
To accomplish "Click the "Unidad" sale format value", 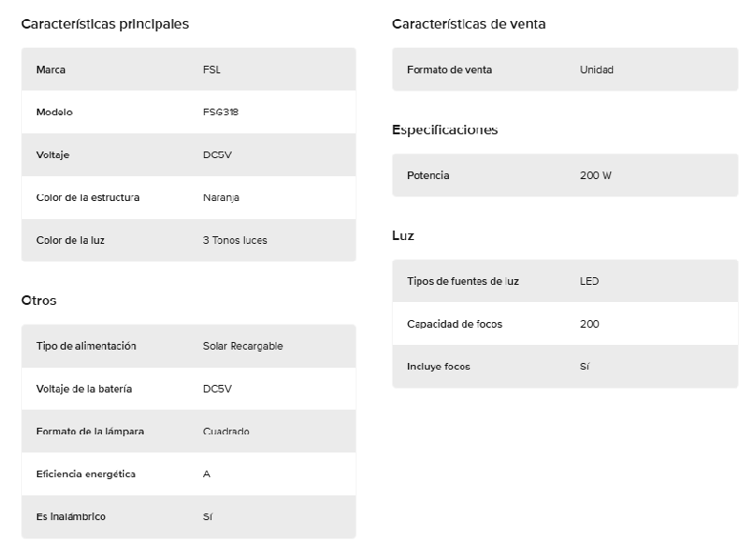I will click(596, 70).
